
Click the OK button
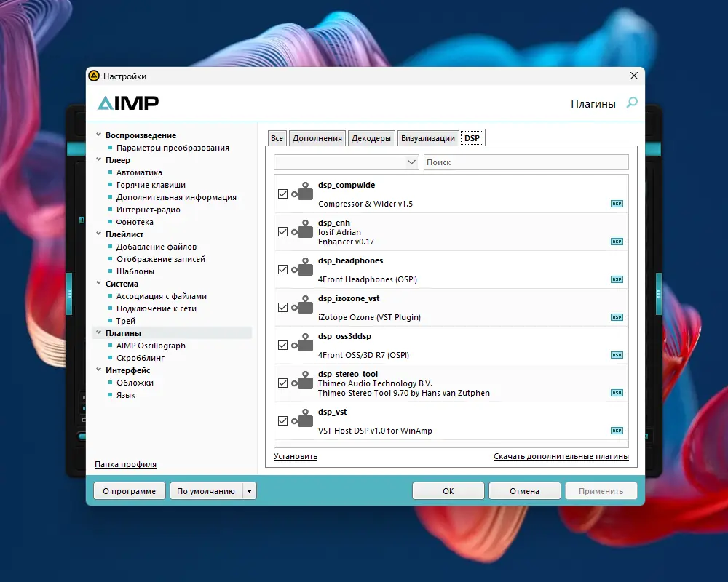click(448, 491)
